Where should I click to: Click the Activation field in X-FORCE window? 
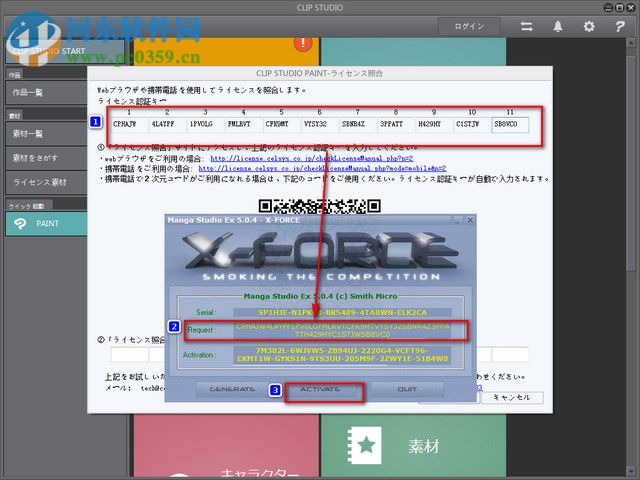pyautogui.click(x=342, y=355)
